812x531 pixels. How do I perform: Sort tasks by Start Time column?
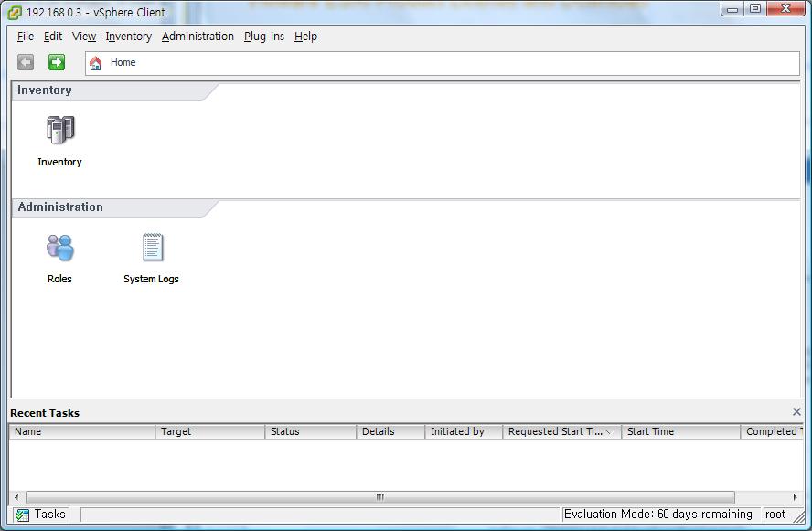pos(681,431)
